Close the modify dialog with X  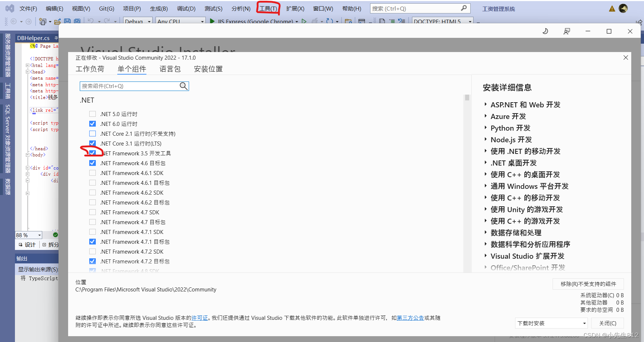point(626,57)
